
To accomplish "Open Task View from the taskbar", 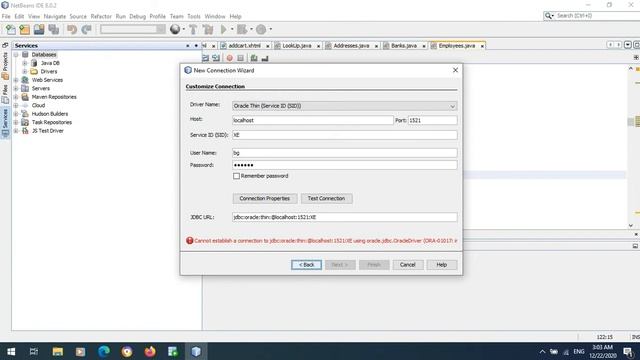I will tap(34, 351).
